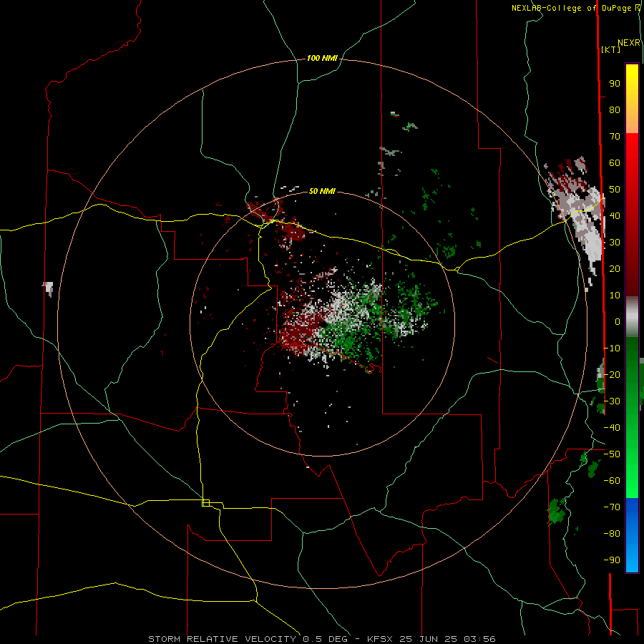Image resolution: width=644 pixels, height=644 pixels.
Task: Click the -70 value on velocity scale
Action: click(612, 507)
